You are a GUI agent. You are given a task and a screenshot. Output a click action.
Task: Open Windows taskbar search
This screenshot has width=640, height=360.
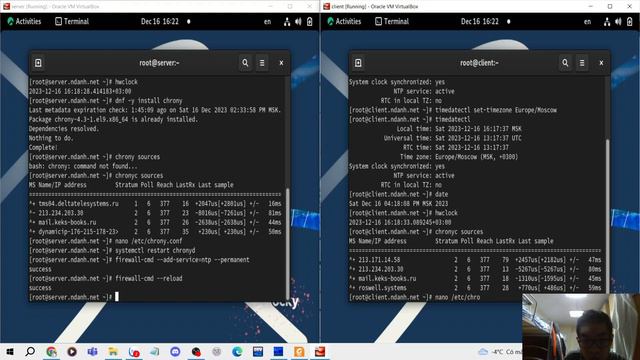point(30,351)
